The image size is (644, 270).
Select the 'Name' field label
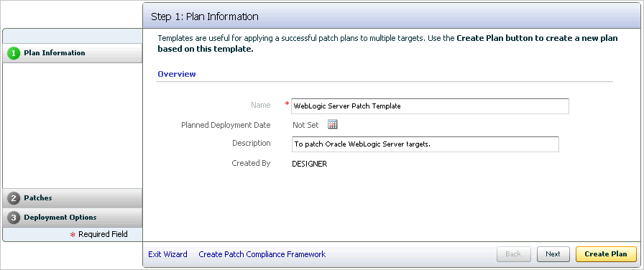(x=260, y=105)
